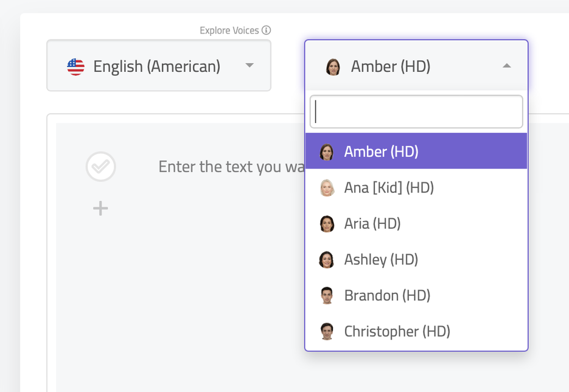This screenshot has width=569, height=392.
Task: Click the plus icon below the checkmark
Action: pos(100,208)
